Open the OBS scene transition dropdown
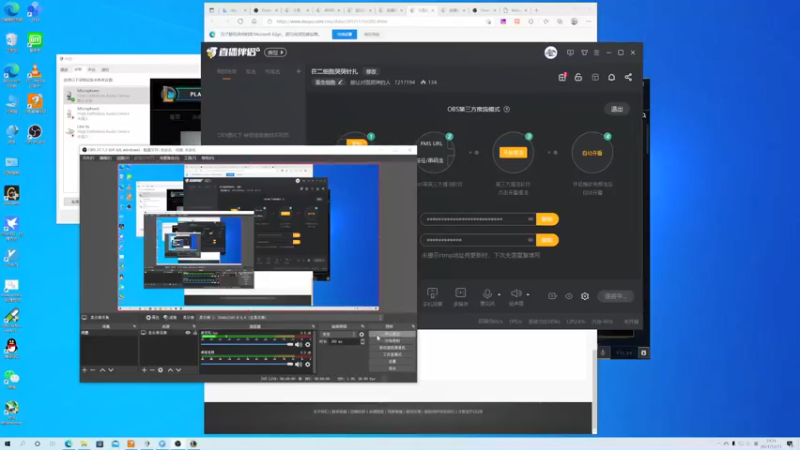The width and height of the screenshot is (800, 450). point(338,335)
